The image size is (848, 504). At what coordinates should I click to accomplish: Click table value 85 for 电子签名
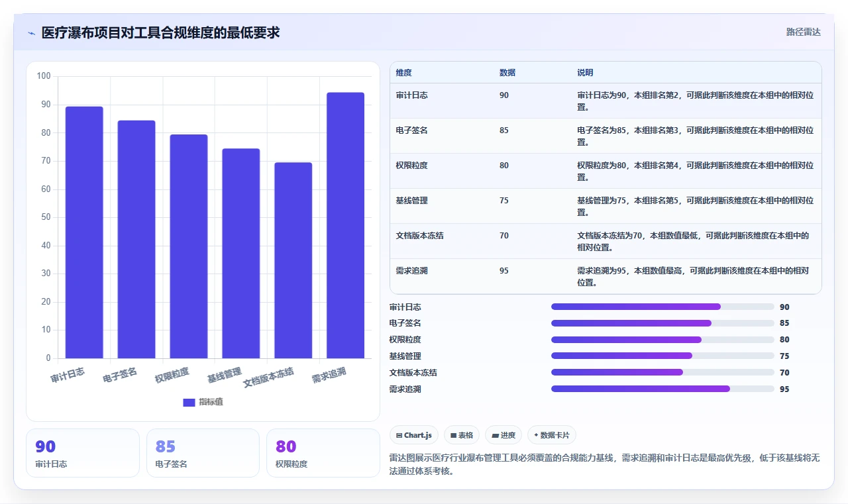(x=504, y=130)
